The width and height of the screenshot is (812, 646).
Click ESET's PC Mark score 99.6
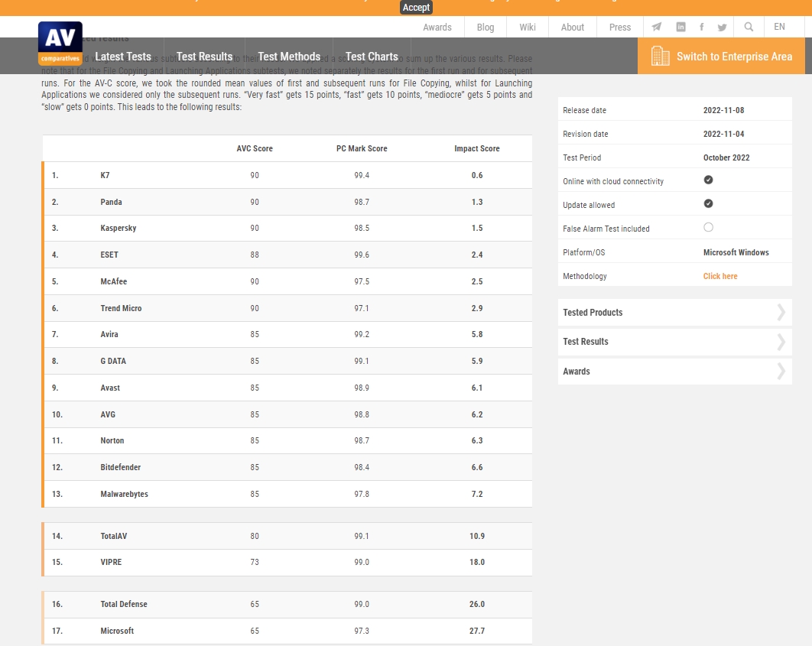[362, 255]
